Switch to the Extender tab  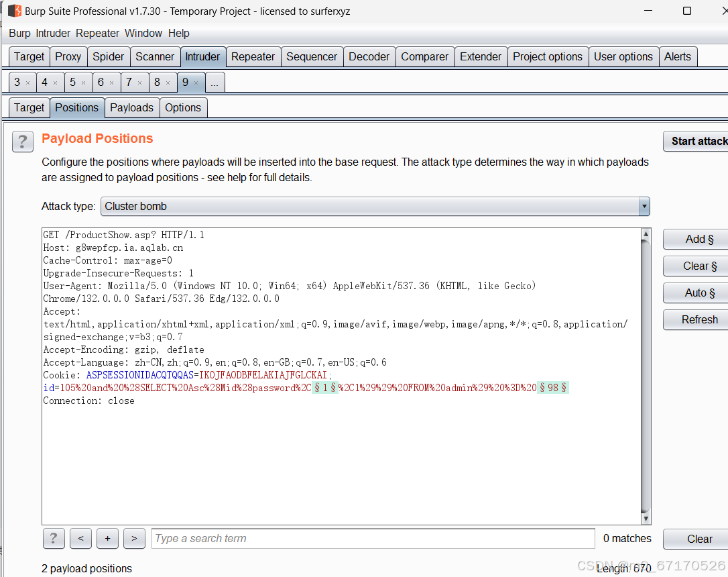pyautogui.click(x=481, y=56)
